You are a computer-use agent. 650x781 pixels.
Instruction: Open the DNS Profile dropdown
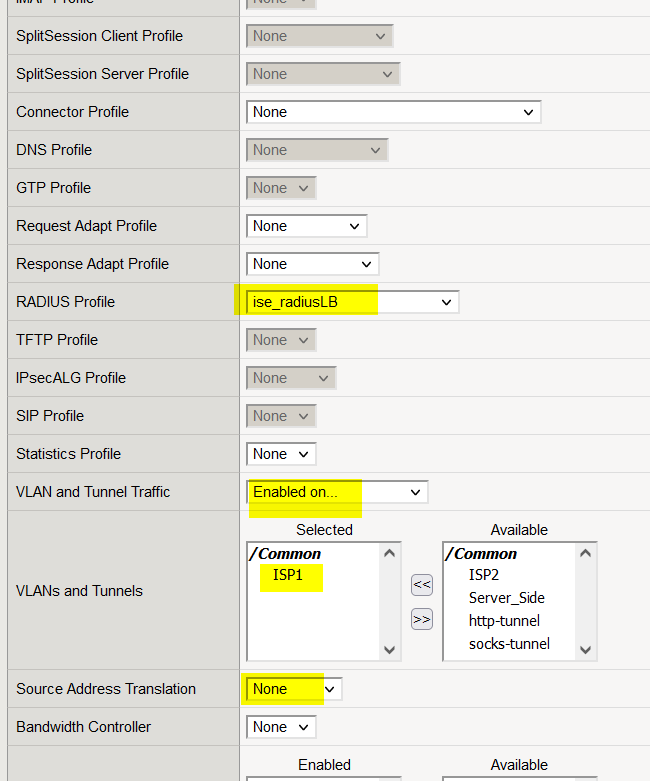(x=317, y=150)
